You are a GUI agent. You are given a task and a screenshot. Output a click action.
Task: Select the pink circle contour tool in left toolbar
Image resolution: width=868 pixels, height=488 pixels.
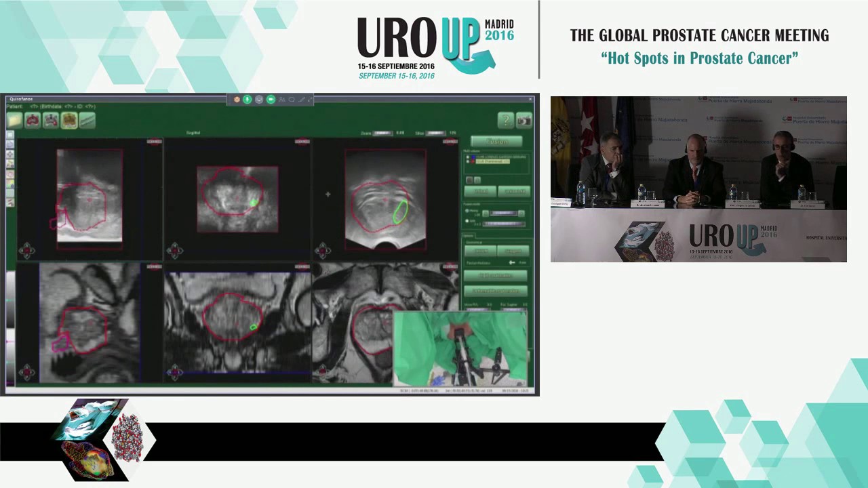(10, 174)
